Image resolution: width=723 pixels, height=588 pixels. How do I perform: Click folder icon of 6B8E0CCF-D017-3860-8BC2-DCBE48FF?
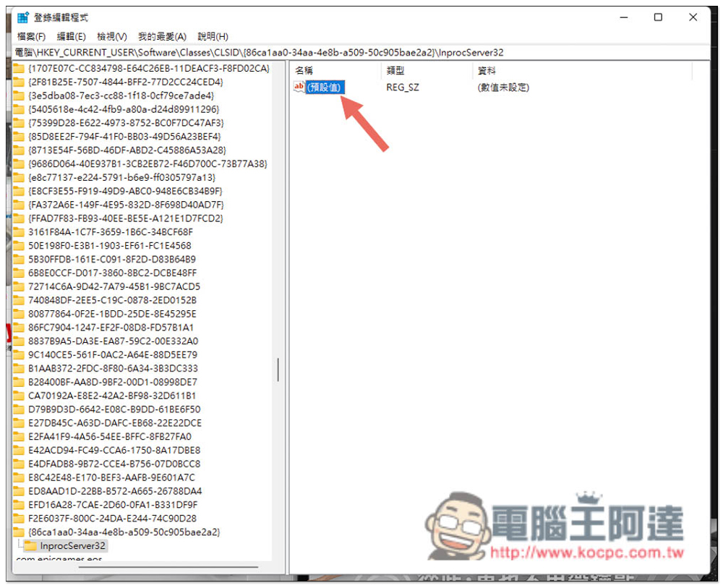coord(19,273)
